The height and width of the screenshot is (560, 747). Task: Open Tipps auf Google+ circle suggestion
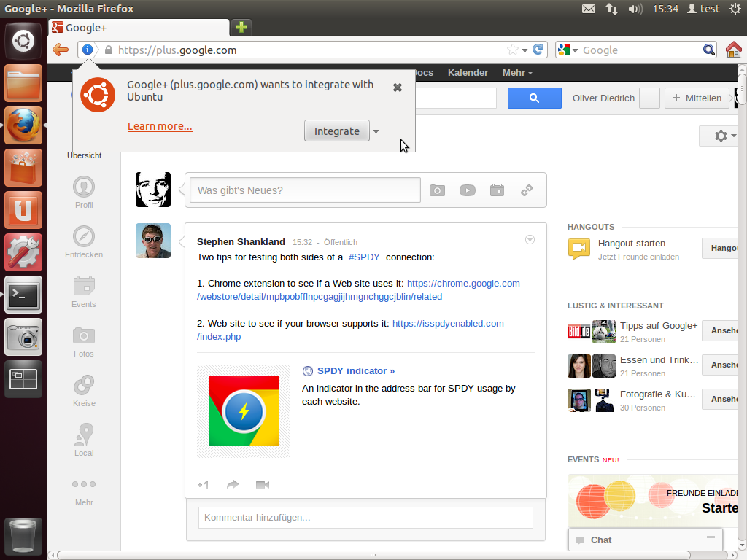click(659, 326)
